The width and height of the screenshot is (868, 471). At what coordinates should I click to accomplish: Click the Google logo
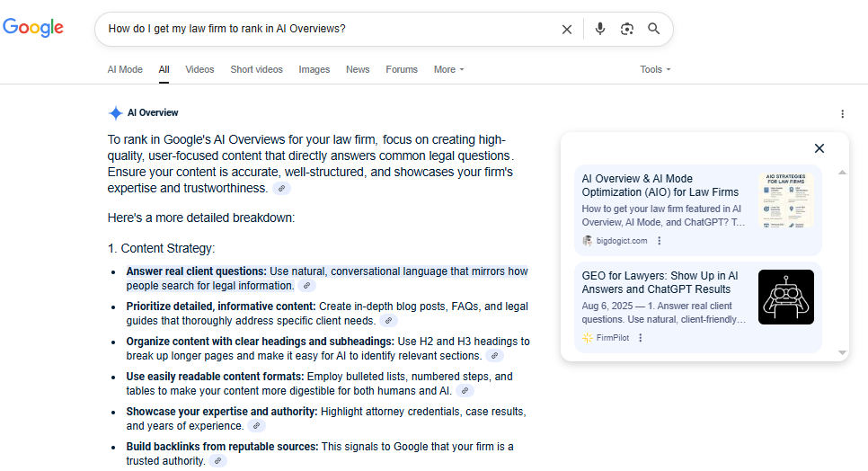pyautogui.click(x=33, y=27)
